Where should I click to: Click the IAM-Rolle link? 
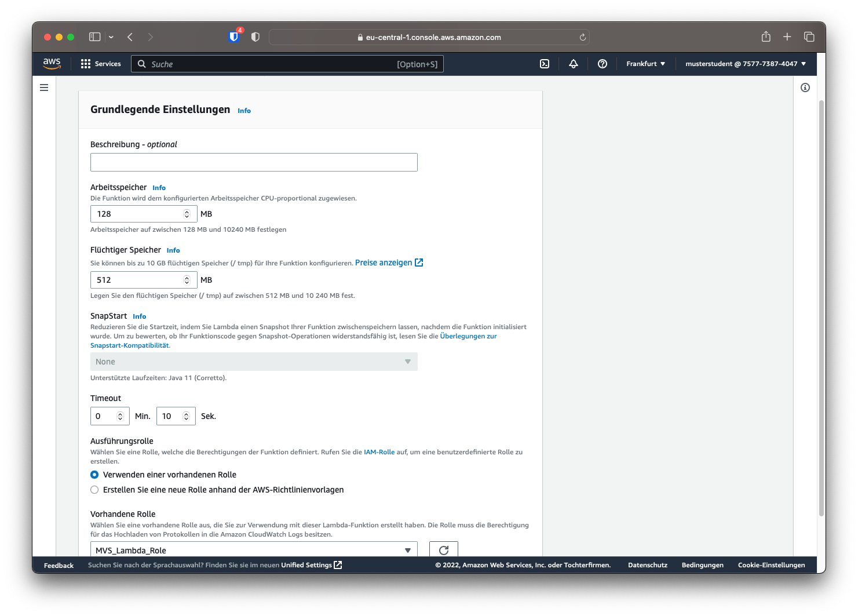377,452
